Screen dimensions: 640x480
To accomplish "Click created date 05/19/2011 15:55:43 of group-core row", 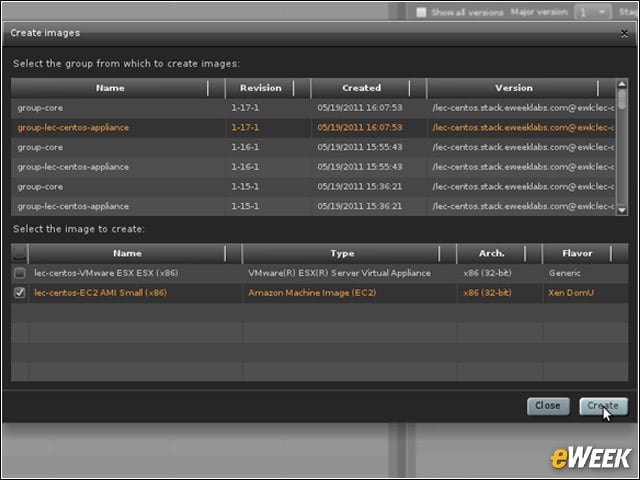I will [360, 147].
